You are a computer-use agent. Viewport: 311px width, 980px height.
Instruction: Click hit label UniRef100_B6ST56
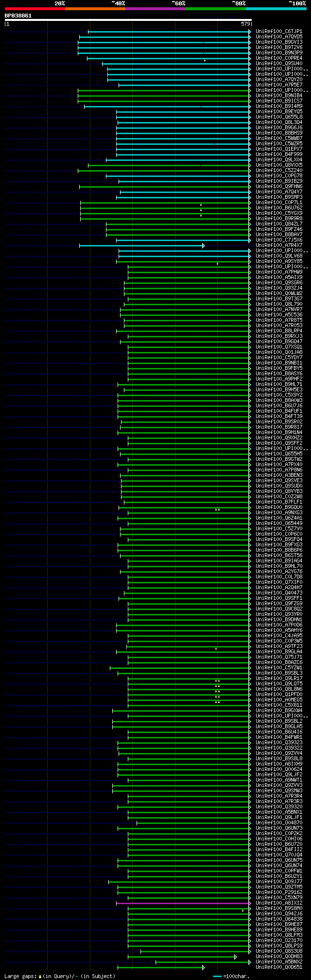279,555
